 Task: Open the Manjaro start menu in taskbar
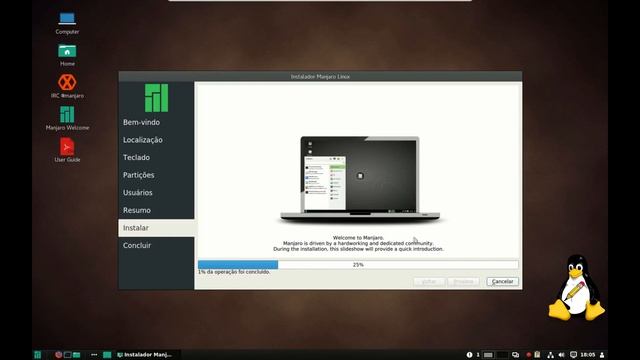tap(37, 355)
